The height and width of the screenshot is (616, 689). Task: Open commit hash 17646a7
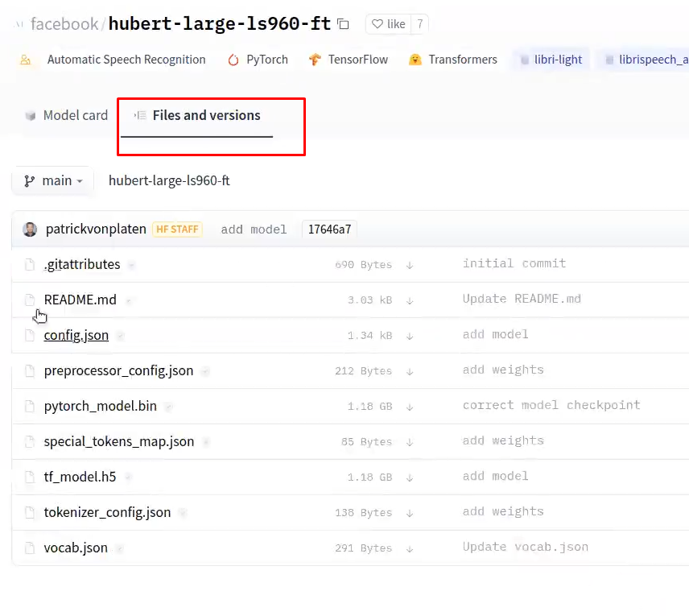[329, 229]
